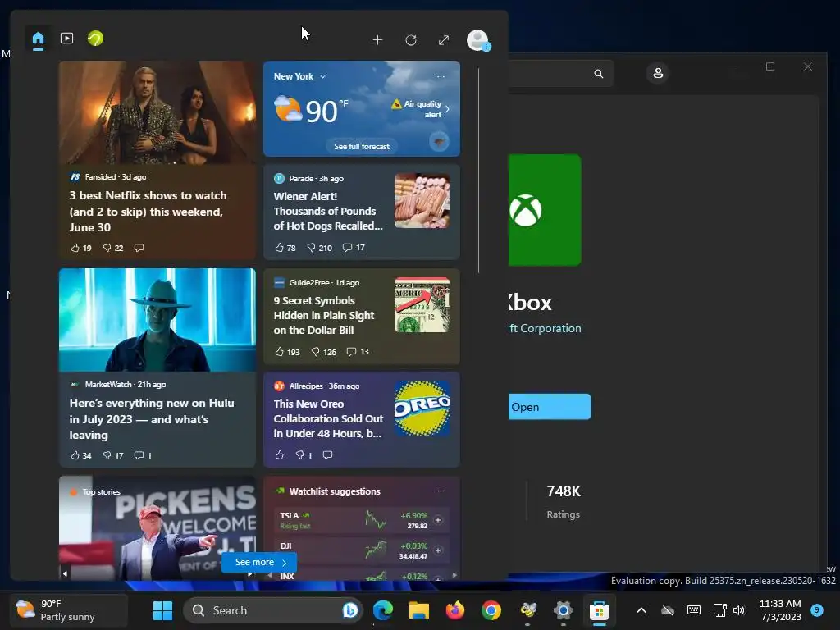The image size is (840, 630).
Task: Open 3 best Netflix shows article
Action: 148,211
